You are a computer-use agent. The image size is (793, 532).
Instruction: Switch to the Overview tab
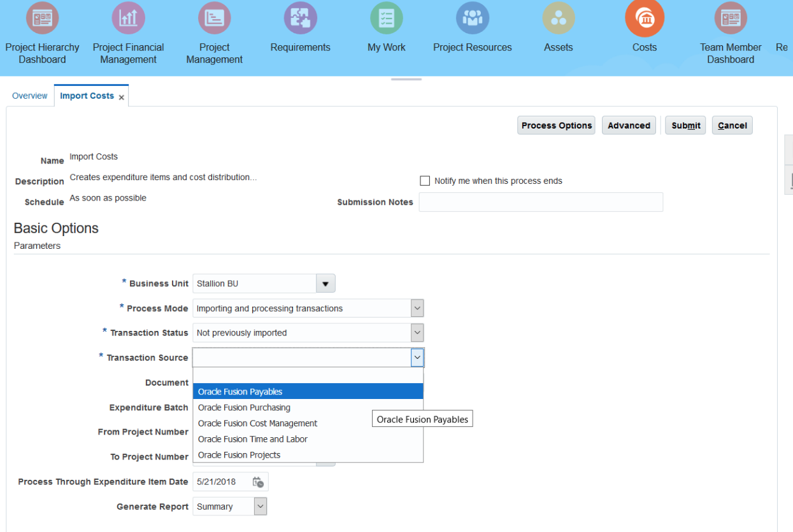[30, 95]
